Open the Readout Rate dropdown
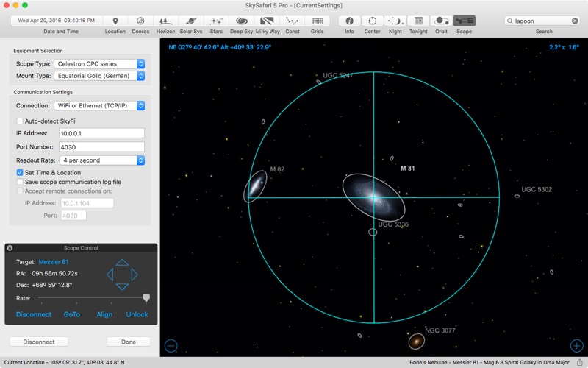Screen dimensions: 588x368 pos(102,160)
